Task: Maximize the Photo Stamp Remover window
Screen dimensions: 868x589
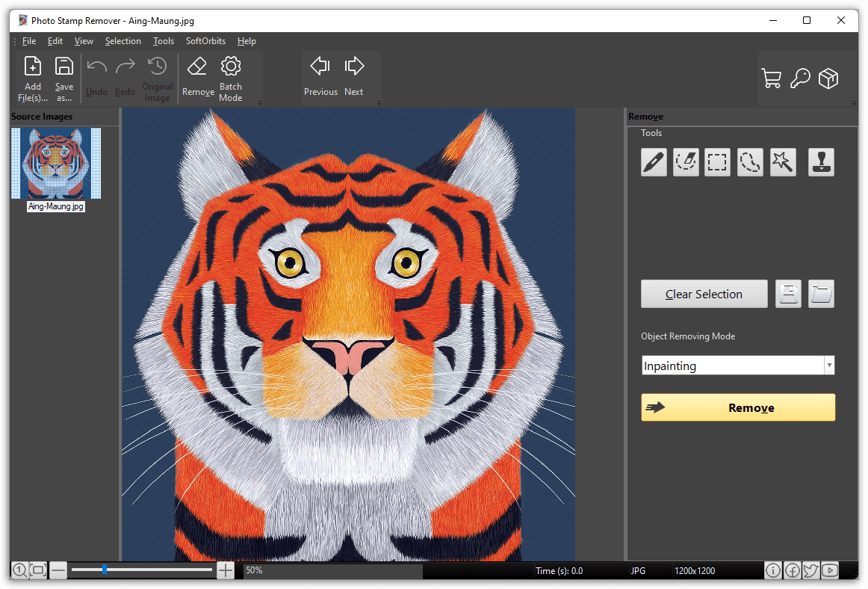Action: tap(807, 20)
